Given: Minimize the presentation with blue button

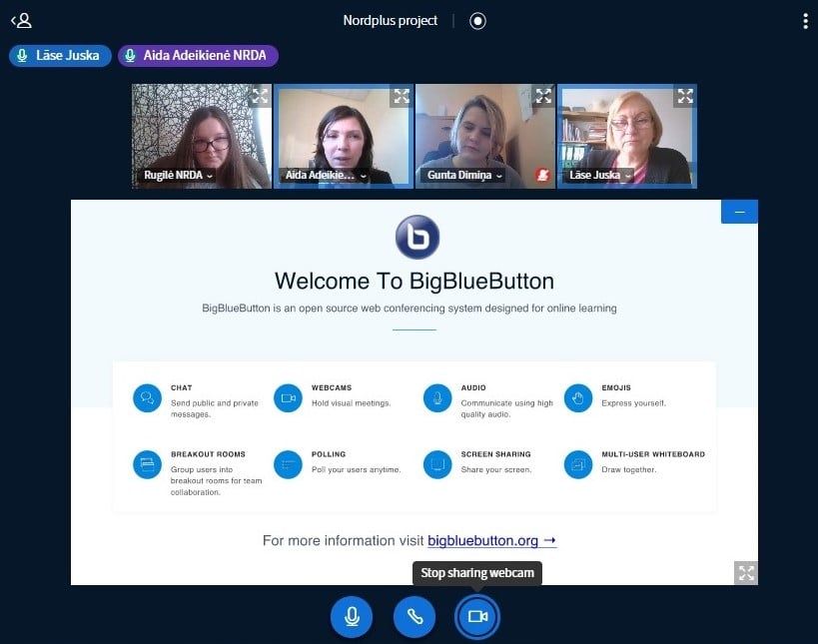Looking at the screenshot, I should (739, 212).
